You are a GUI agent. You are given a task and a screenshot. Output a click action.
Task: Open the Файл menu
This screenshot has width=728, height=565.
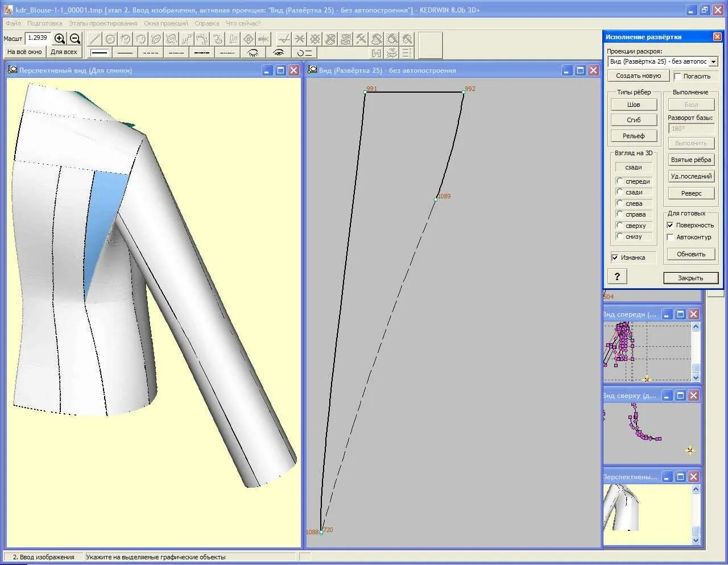pos(13,23)
